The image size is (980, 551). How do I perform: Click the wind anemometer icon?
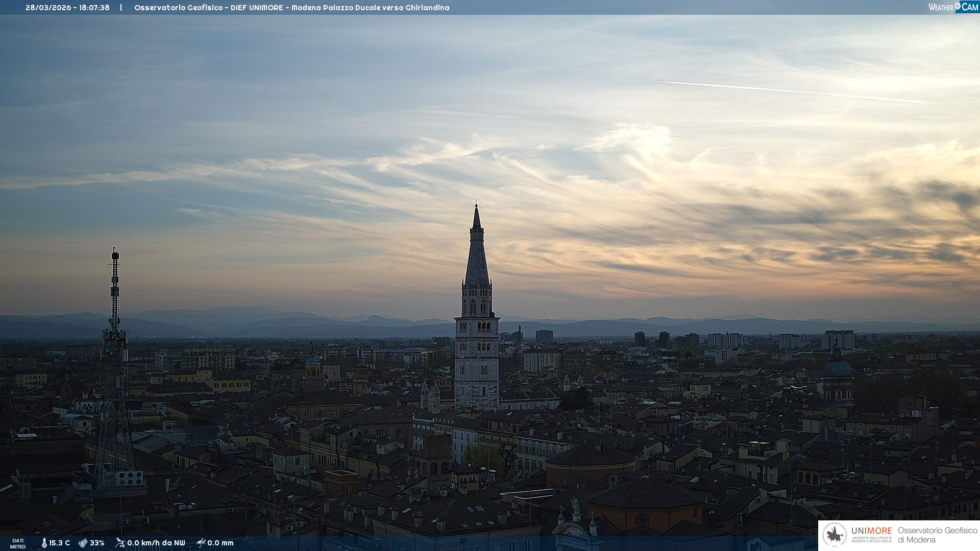tap(120, 543)
